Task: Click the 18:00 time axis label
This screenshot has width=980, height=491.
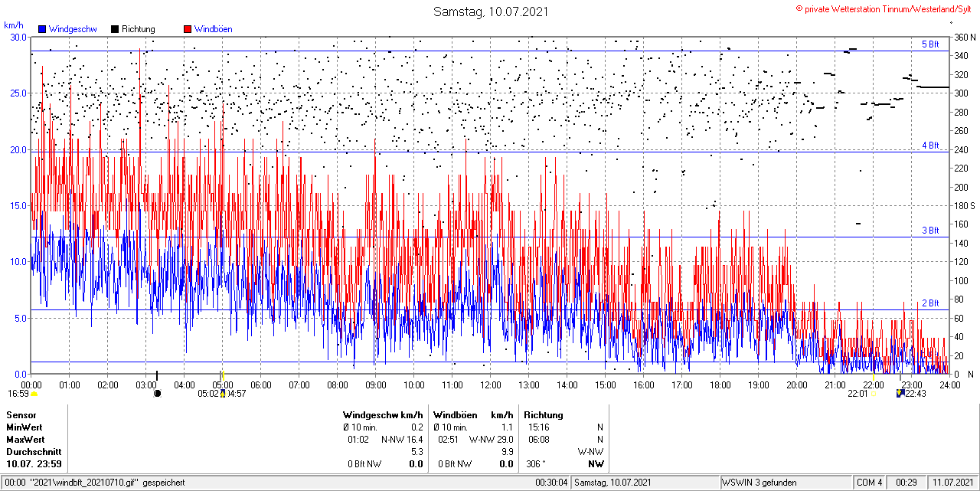Action: (720, 385)
